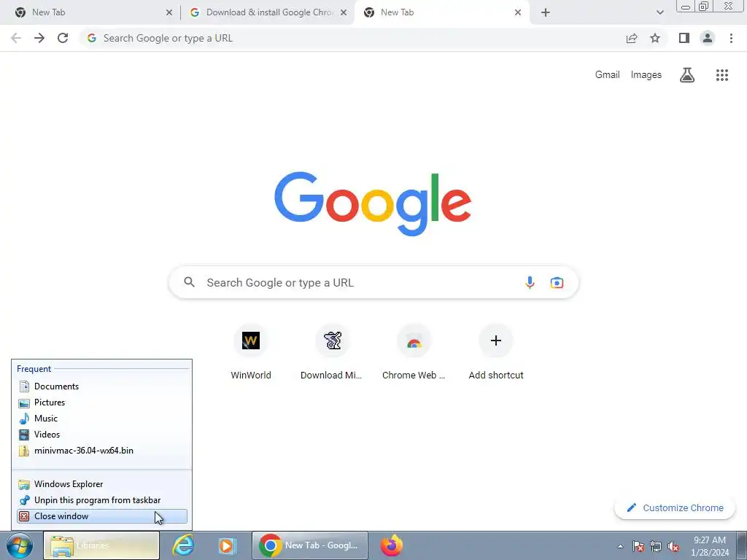The height and width of the screenshot is (560, 747).
Task: Open Search Labs flask icon
Action: point(687,75)
